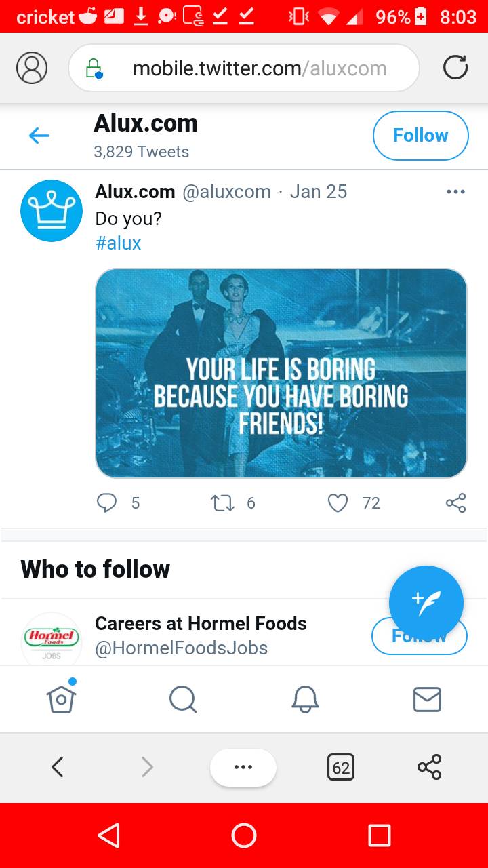Open the boring friends tweet image
The height and width of the screenshot is (868, 488).
click(x=281, y=373)
